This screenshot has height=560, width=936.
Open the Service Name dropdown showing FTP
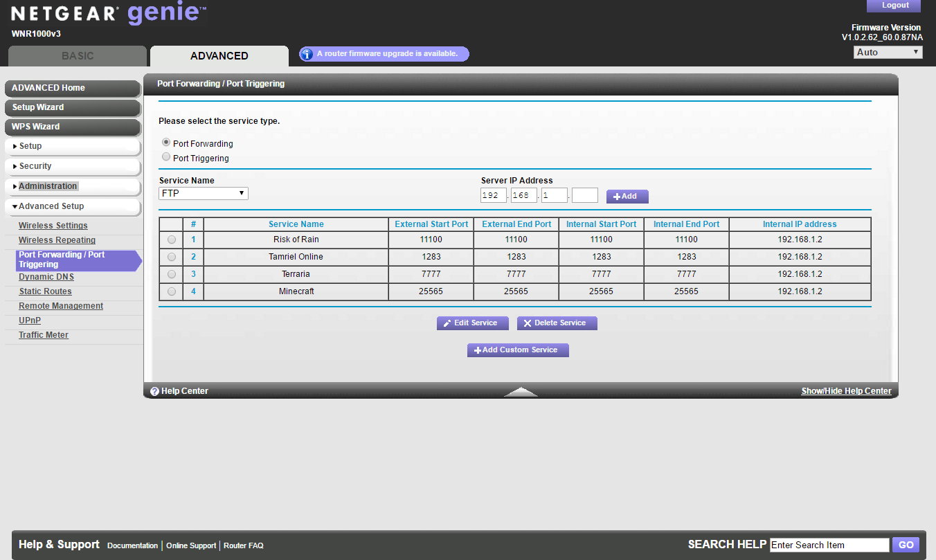pos(204,194)
